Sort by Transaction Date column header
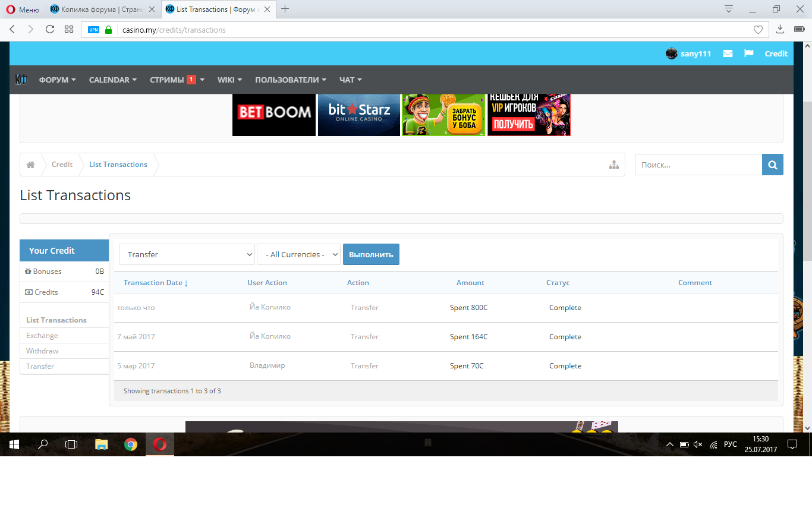 (155, 283)
